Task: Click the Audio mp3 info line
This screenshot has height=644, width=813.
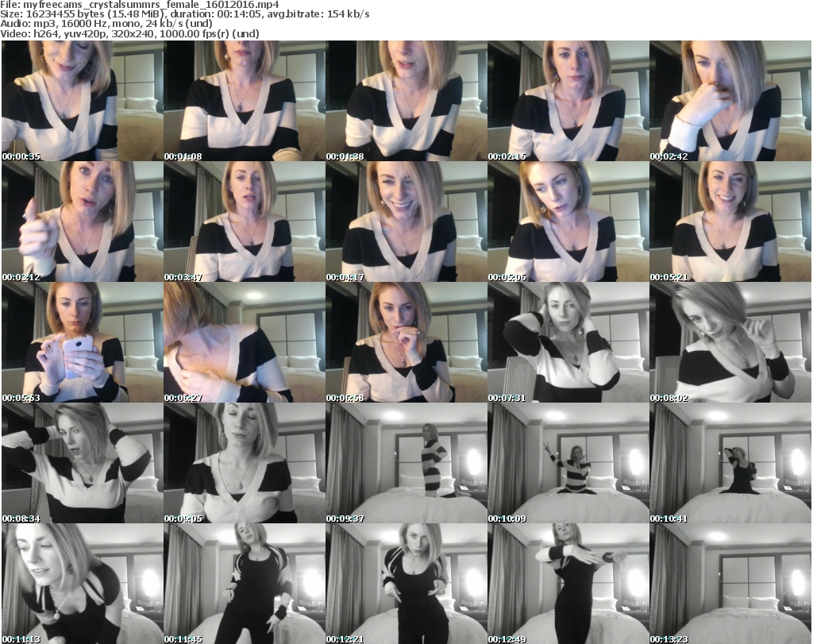Action: click(x=106, y=24)
